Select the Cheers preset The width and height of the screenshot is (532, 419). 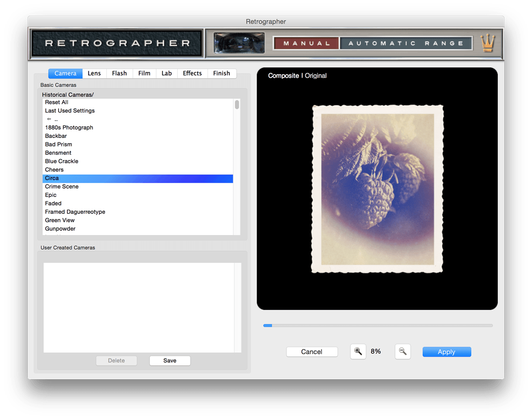tap(138, 170)
